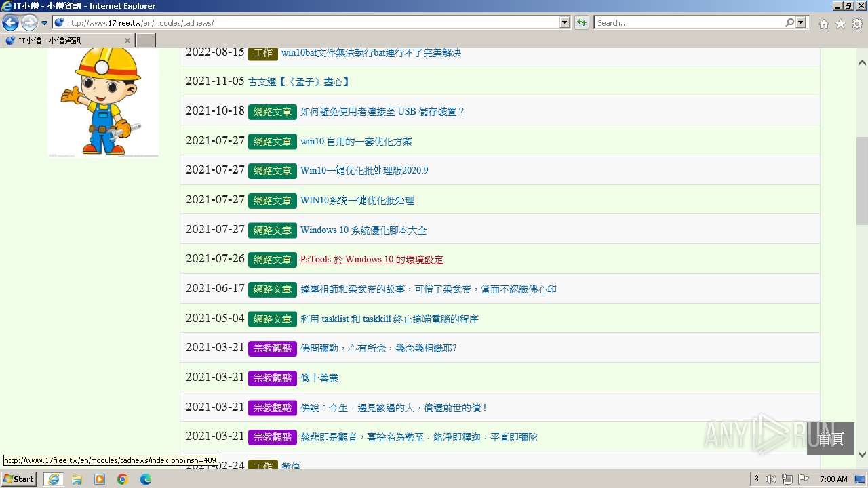The width and height of the screenshot is (868, 488).
Task: Click 網路文章 tag on the 2021-05-04 row
Action: coord(272,319)
